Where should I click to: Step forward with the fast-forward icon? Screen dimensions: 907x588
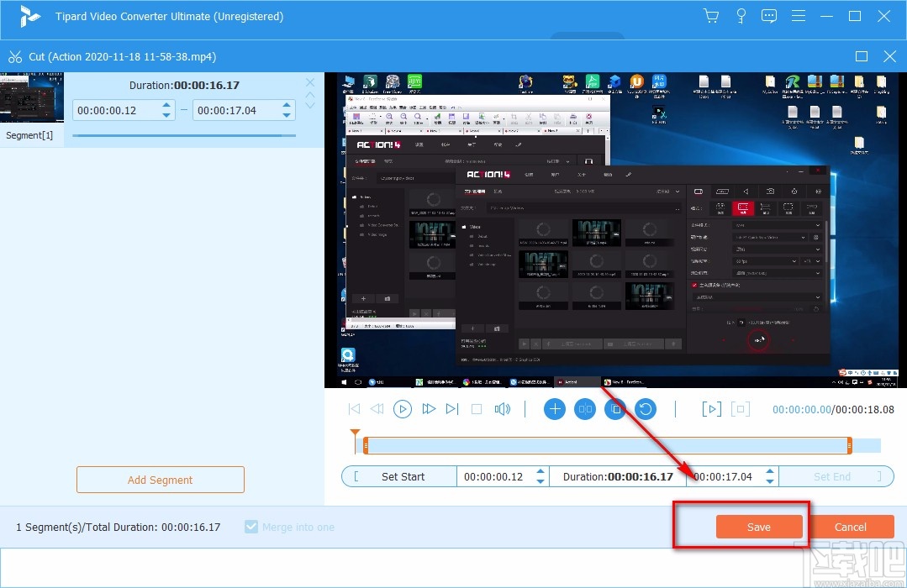tap(429, 409)
